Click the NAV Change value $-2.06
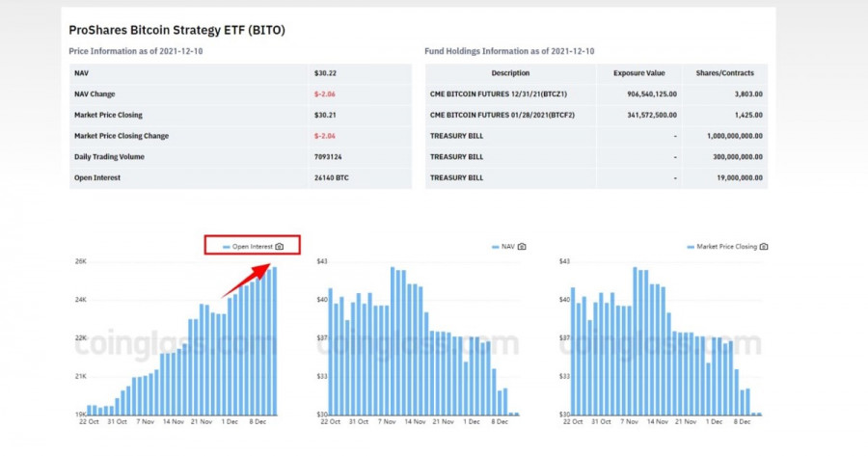 (x=325, y=94)
